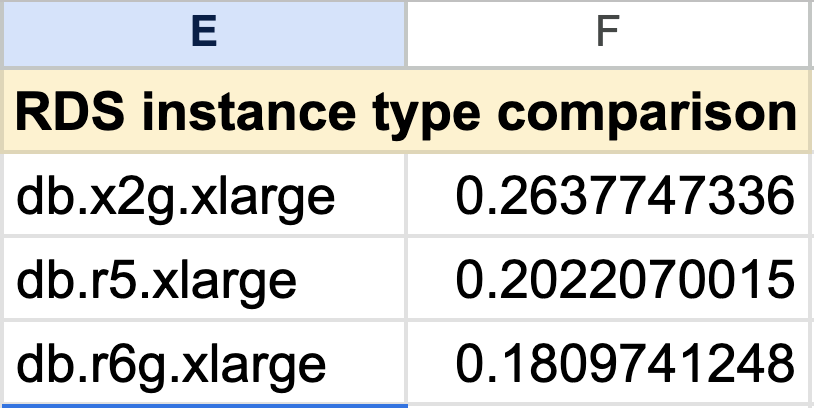This screenshot has width=814, height=408.
Task: Click the db.r6g.xlarge cell
Action: (204, 362)
